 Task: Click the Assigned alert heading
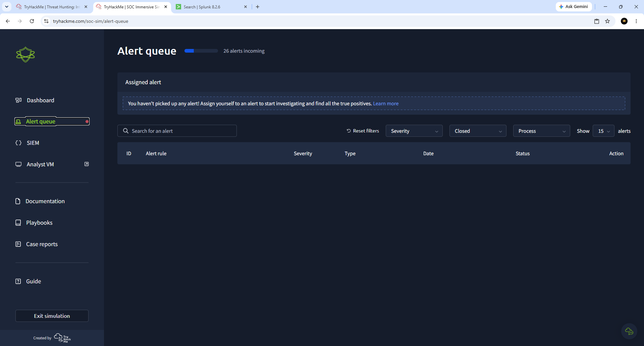tap(143, 82)
